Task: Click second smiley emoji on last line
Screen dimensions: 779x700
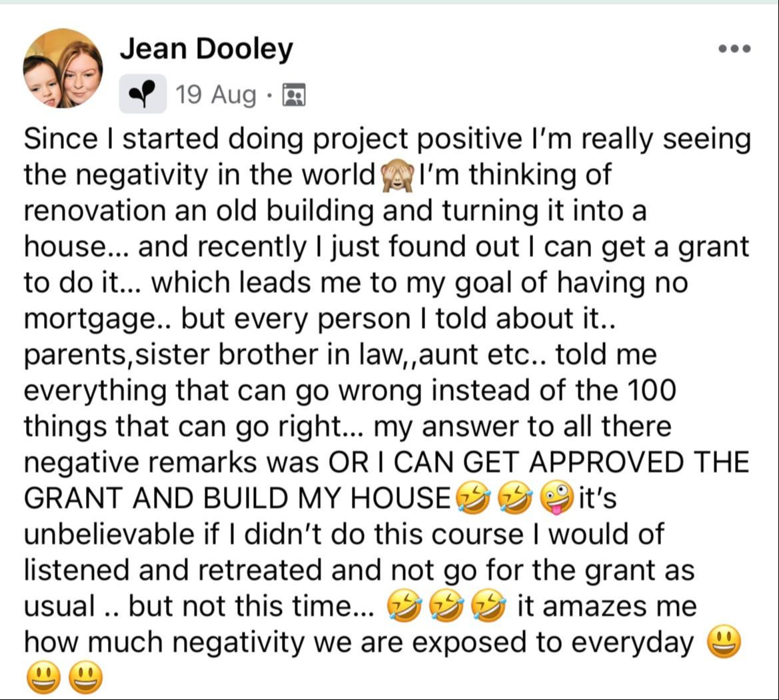Action: pyautogui.click(x=85, y=677)
